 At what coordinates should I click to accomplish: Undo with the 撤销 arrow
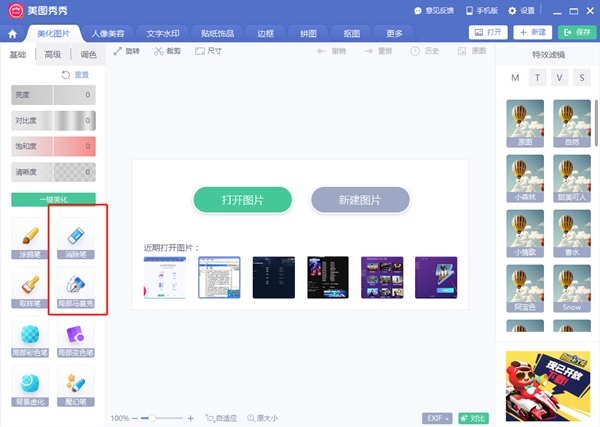tap(331, 51)
